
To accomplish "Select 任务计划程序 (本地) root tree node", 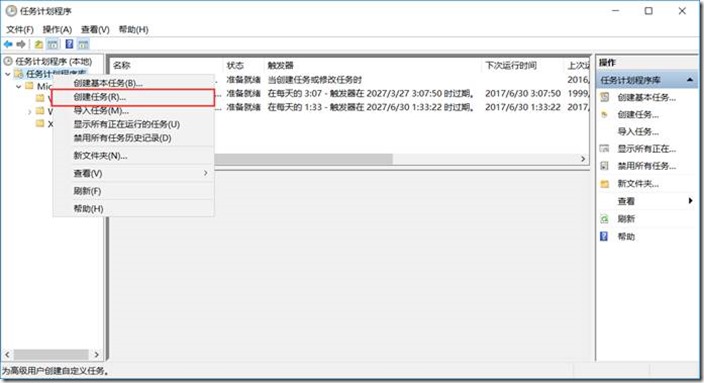I will coord(53,61).
